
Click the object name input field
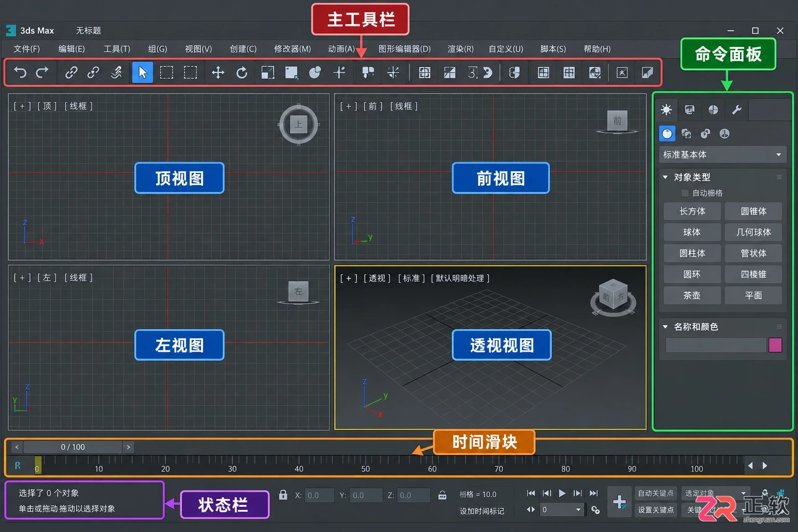tap(715, 345)
